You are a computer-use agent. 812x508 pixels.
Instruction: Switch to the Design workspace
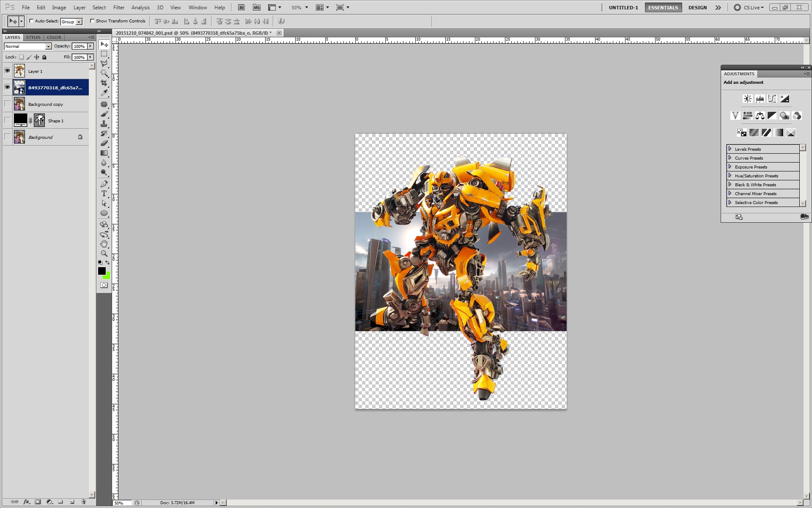pyautogui.click(x=697, y=8)
